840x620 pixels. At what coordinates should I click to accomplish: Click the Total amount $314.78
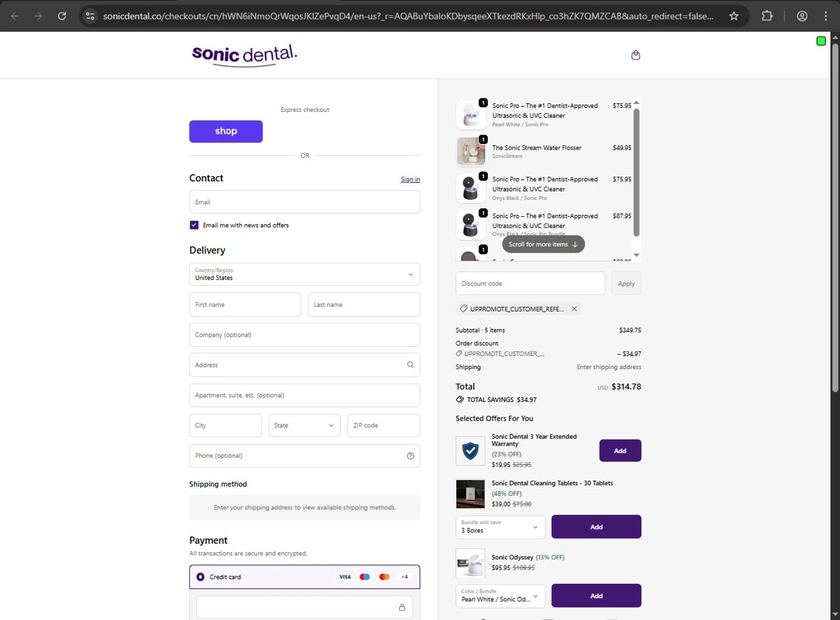click(626, 386)
